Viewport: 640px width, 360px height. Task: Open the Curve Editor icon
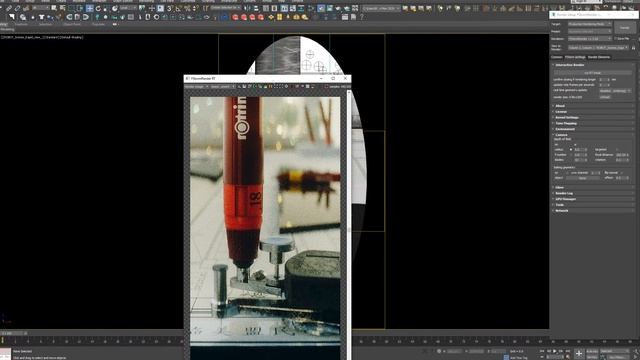pos(293,8)
